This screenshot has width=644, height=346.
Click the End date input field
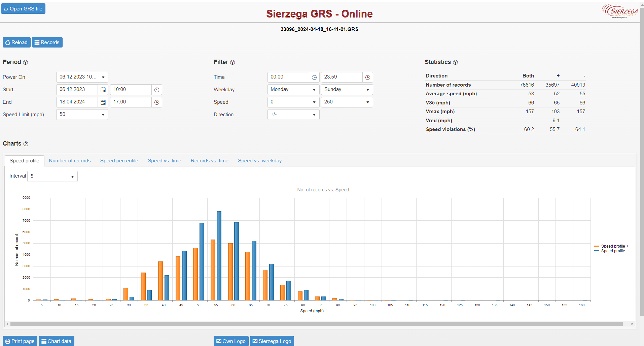pos(77,102)
